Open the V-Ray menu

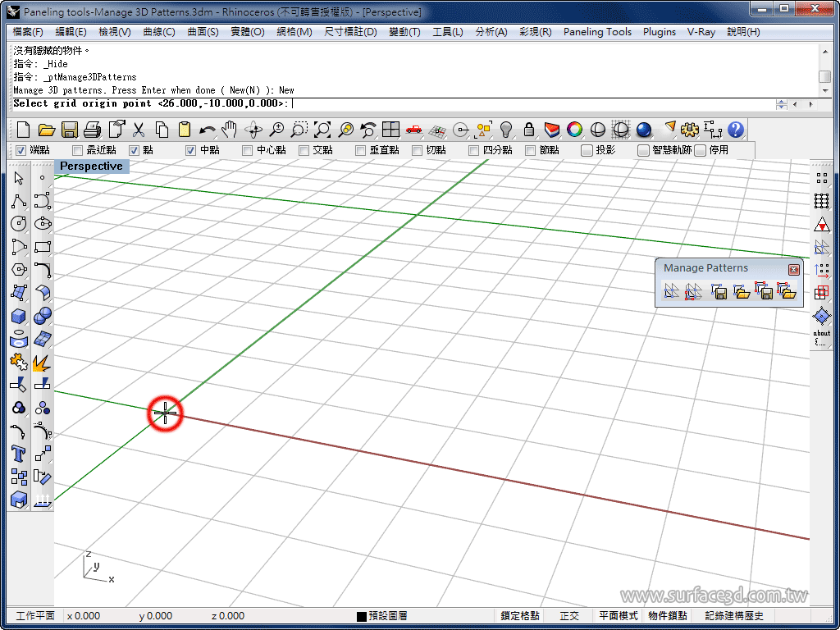701,32
